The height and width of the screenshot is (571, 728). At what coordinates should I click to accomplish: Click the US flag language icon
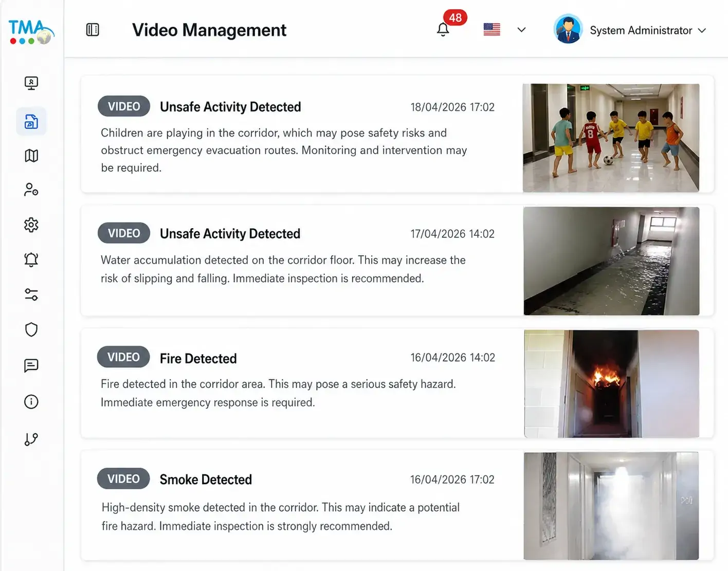pos(492,29)
